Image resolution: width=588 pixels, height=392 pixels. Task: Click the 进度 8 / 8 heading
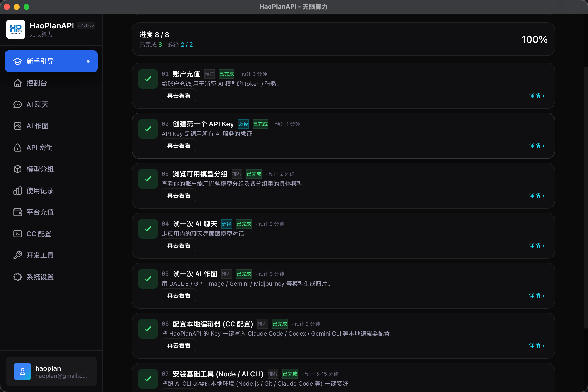[x=154, y=35]
